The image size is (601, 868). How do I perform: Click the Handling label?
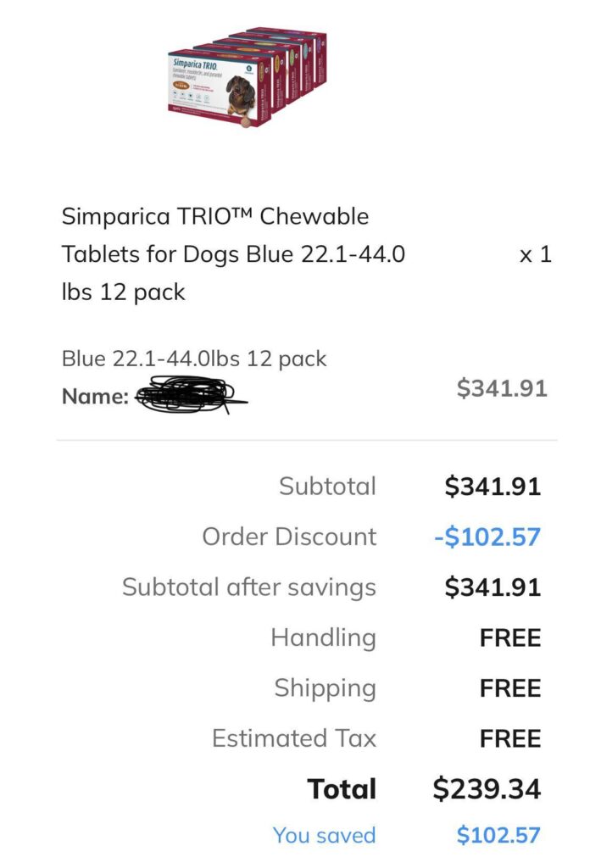point(324,637)
